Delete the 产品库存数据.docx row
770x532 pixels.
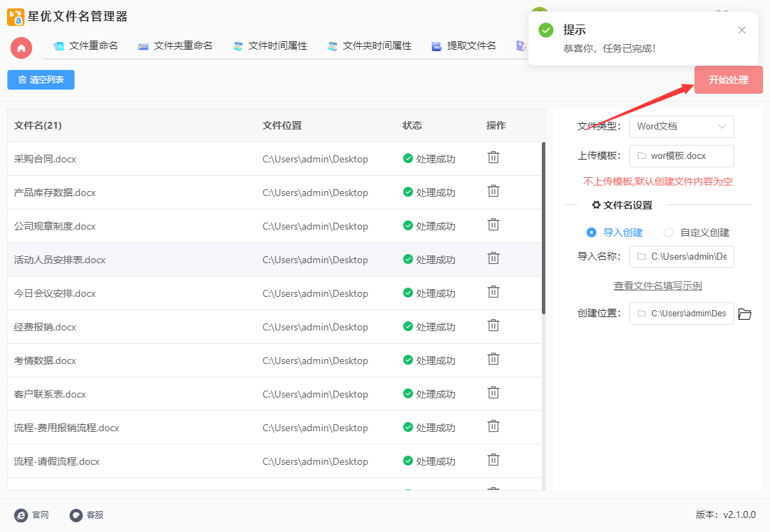coord(493,191)
